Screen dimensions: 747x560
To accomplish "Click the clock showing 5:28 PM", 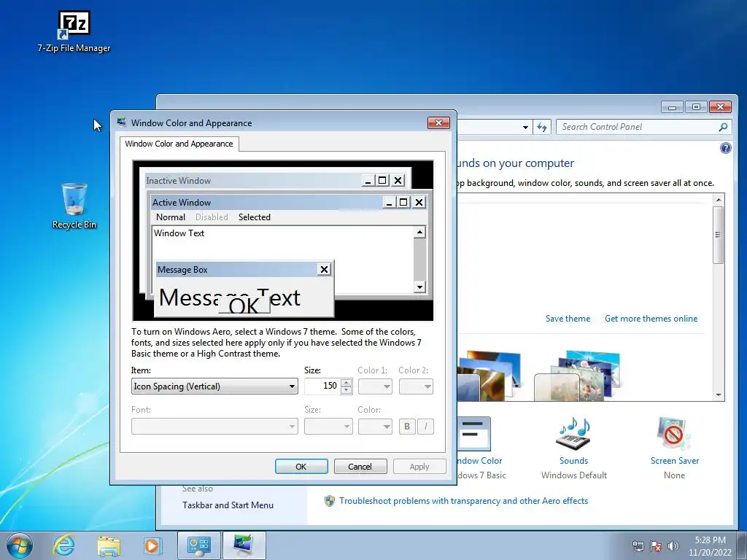I will pos(710,540).
